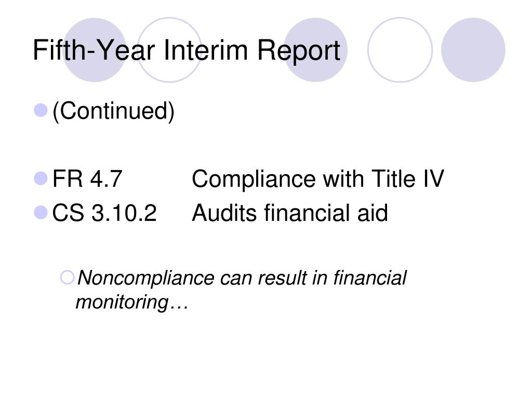Image resolution: width=532 pixels, height=399 pixels.
Task: Click the bullet dot beside (Continued)
Action: click(x=41, y=110)
